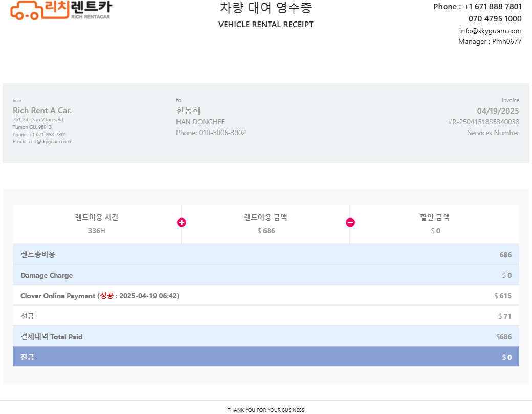Click the 선금 deposit row
Viewport: 532px width, 414px height.
pyautogui.click(x=266, y=316)
